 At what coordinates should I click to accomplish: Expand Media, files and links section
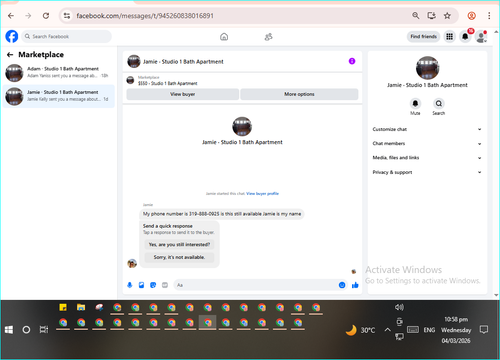click(x=427, y=158)
